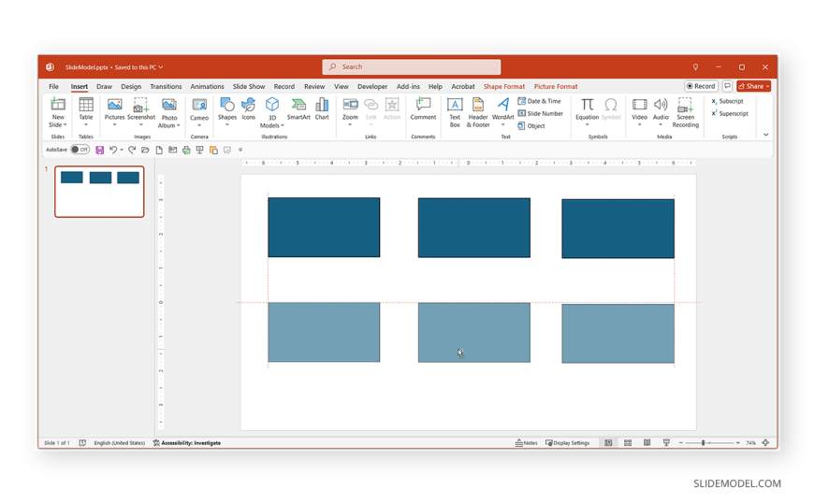814x504 pixels.
Task: Click the Cameo camera icon
Action: coord(199,105)
